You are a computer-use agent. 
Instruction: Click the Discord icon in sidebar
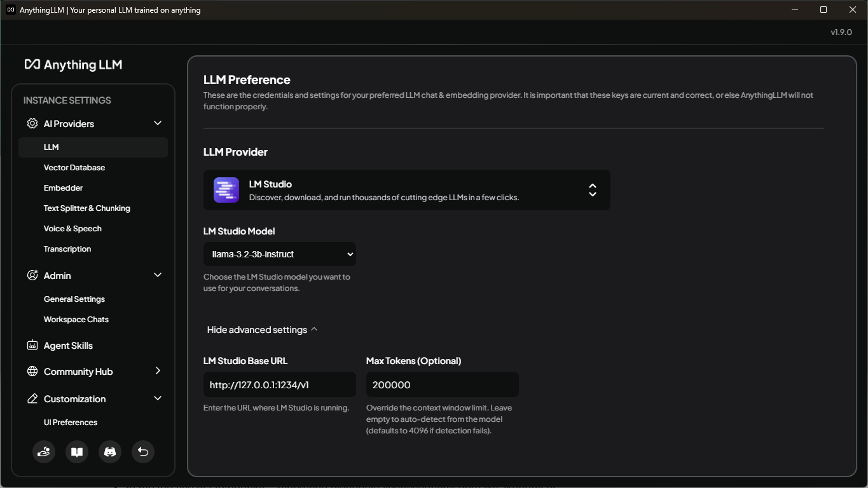point(110,452)
